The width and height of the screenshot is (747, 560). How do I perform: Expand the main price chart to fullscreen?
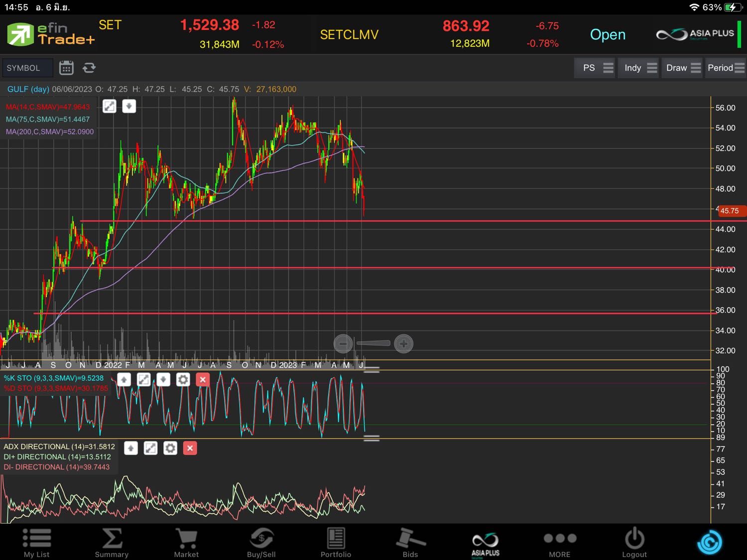click(x=110, y=106)
